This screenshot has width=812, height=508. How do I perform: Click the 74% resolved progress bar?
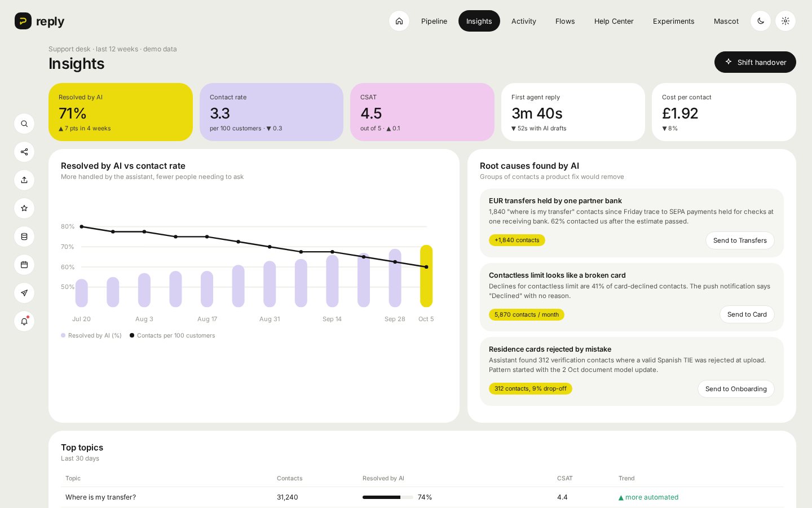(388, 497)
